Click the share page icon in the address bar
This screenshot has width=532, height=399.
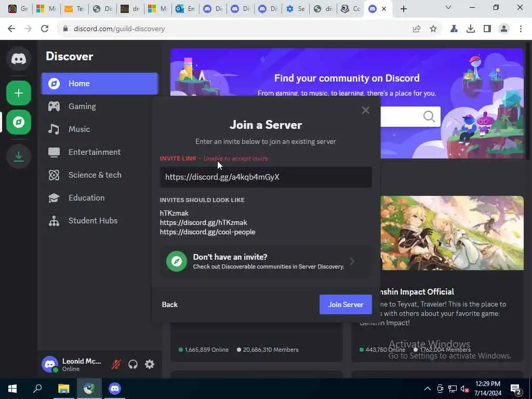coord(417,29)
